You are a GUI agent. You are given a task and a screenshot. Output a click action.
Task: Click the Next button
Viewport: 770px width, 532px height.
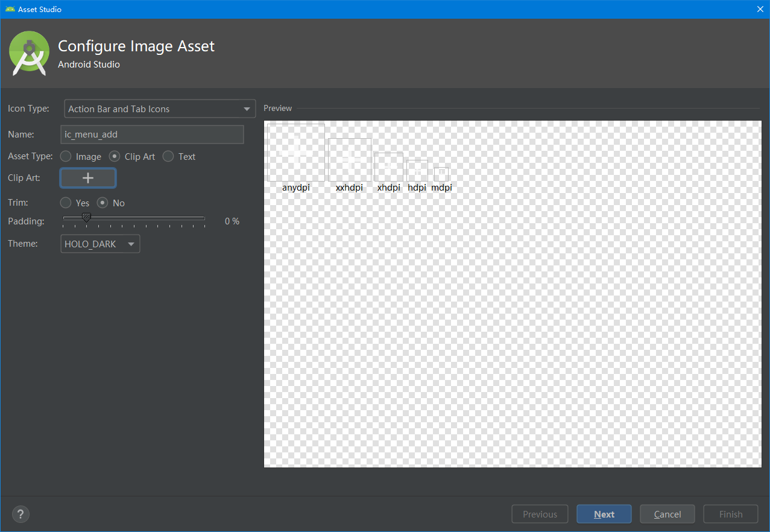[x=604, y=514]
